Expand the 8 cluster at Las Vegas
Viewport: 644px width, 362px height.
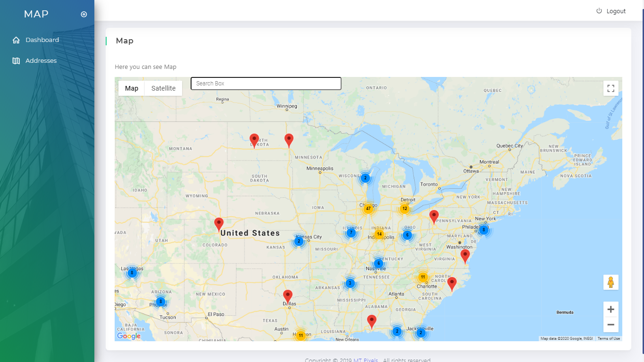click(132, 272)
